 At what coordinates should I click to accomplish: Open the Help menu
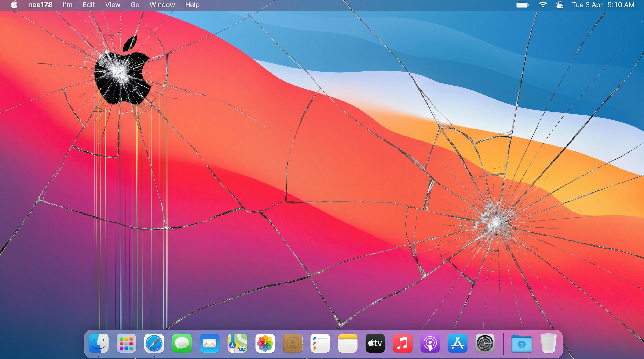(x=192, y=5)
